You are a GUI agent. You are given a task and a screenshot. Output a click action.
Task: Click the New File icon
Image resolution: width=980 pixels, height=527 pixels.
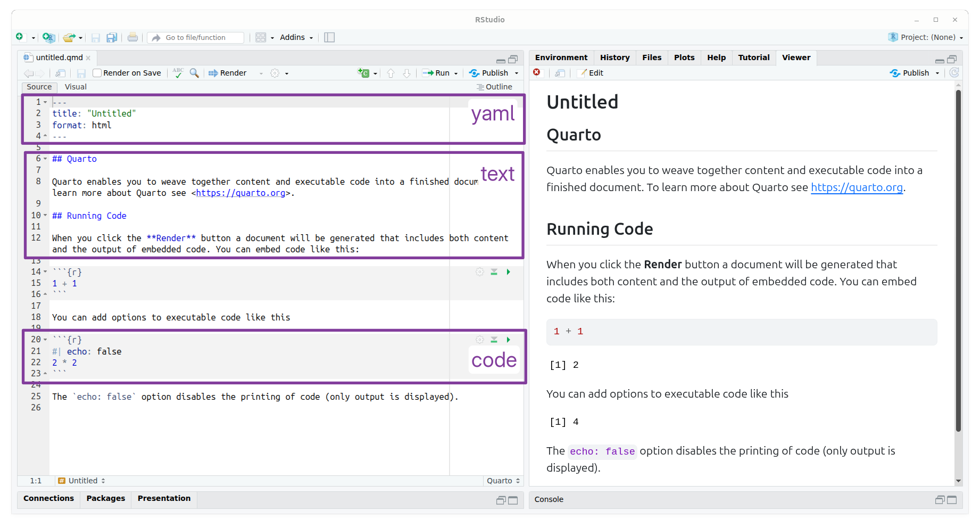(19, 37)
